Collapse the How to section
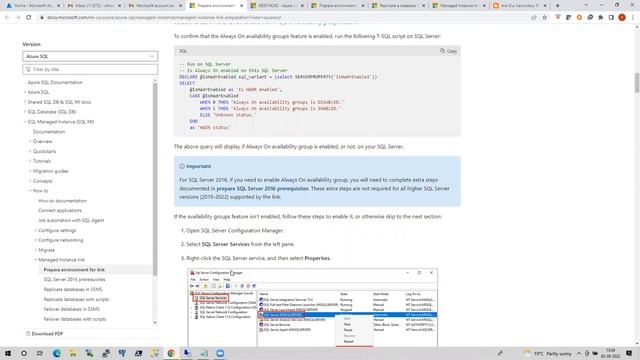This screenshot has height=360, width=640. click(x=30, y=191)
